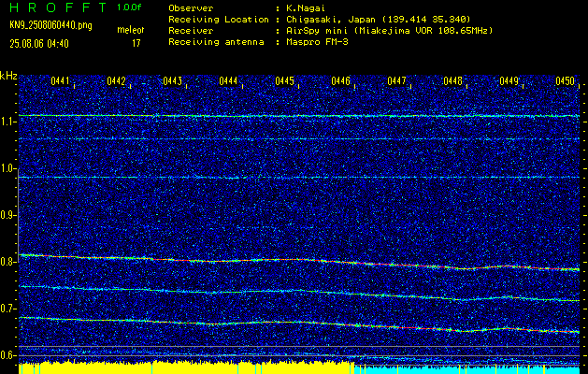Click the 1.0 kHz axis label
Image resolution: width=588 pixels, height=374 pixels.
[7, 168]
